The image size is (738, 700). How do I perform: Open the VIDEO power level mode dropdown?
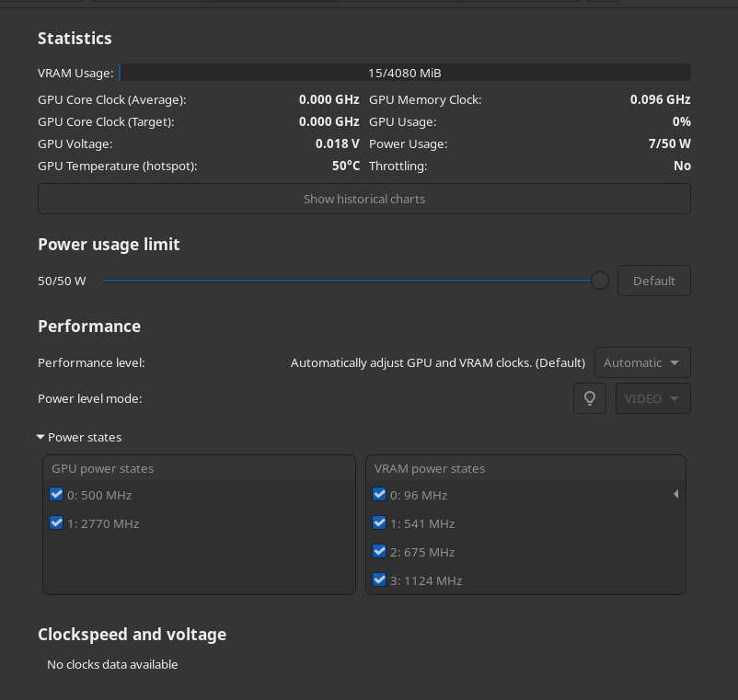click(x=652, y=398)
